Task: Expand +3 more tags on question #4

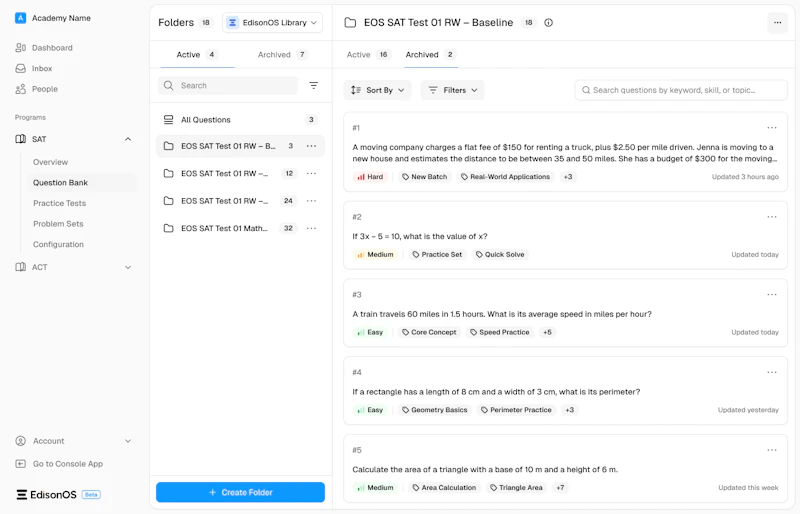Action: [x=569, y=410]
